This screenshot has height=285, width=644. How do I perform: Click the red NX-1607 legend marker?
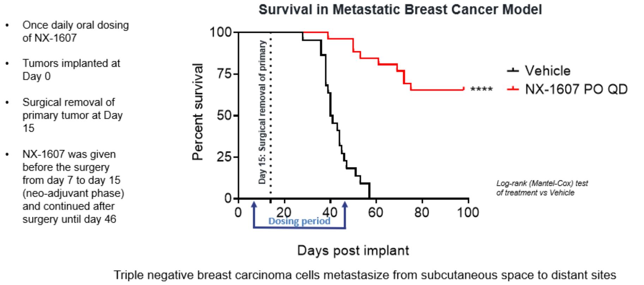pos(513,89)
